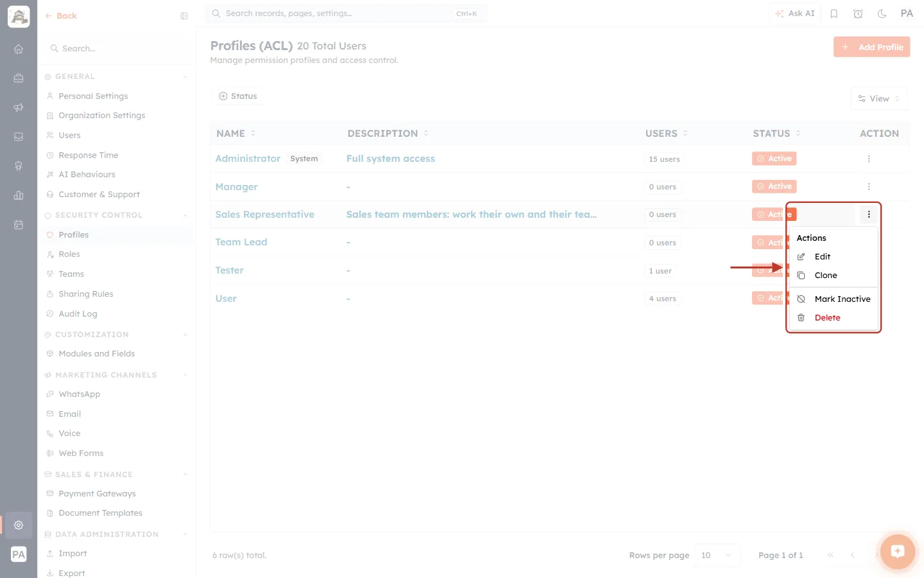Open the alarm clock reminders icon
Viewport: 924px width, 578px height.
tap(858, 13)
